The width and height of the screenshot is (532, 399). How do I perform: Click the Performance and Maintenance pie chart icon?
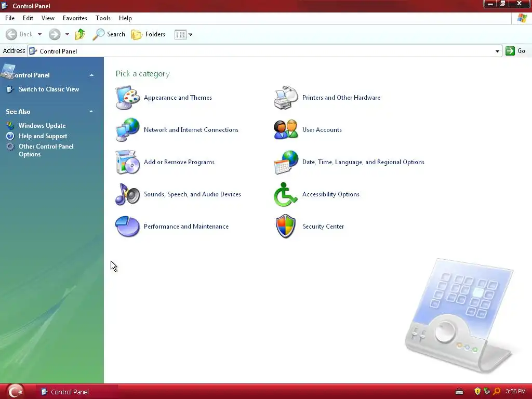[x=128, y=227]
